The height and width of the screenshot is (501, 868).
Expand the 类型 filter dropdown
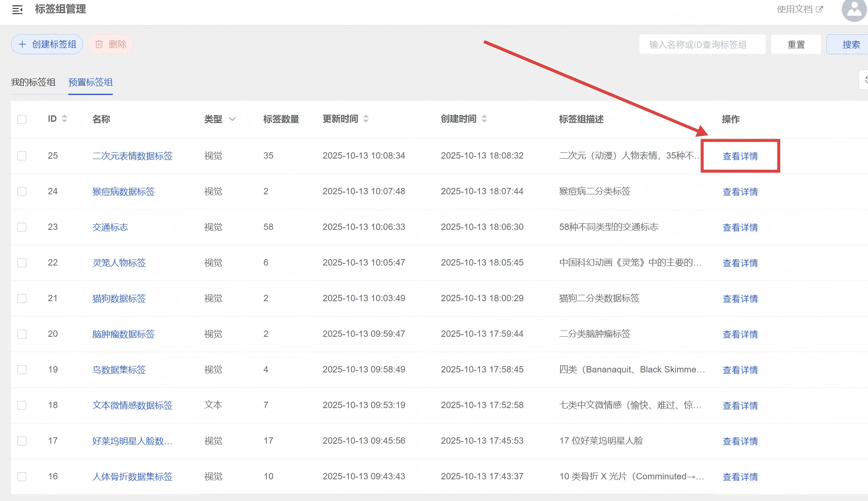232,119
